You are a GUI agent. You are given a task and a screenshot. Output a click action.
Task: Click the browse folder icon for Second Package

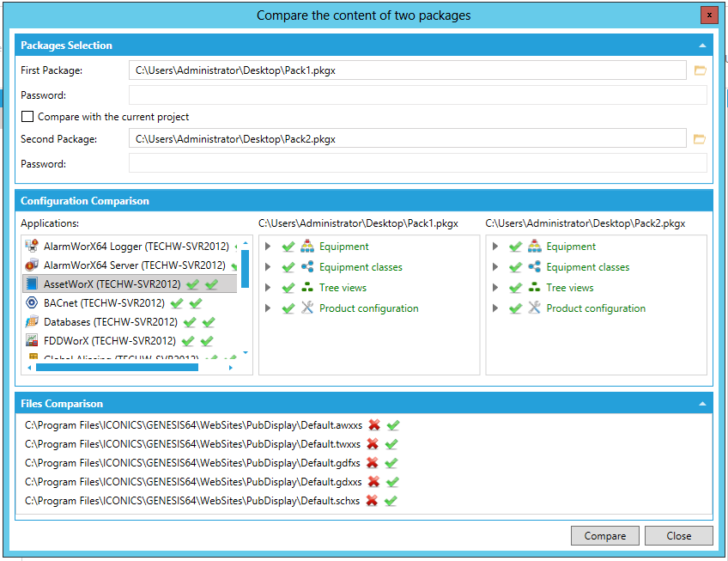point(700,138)
